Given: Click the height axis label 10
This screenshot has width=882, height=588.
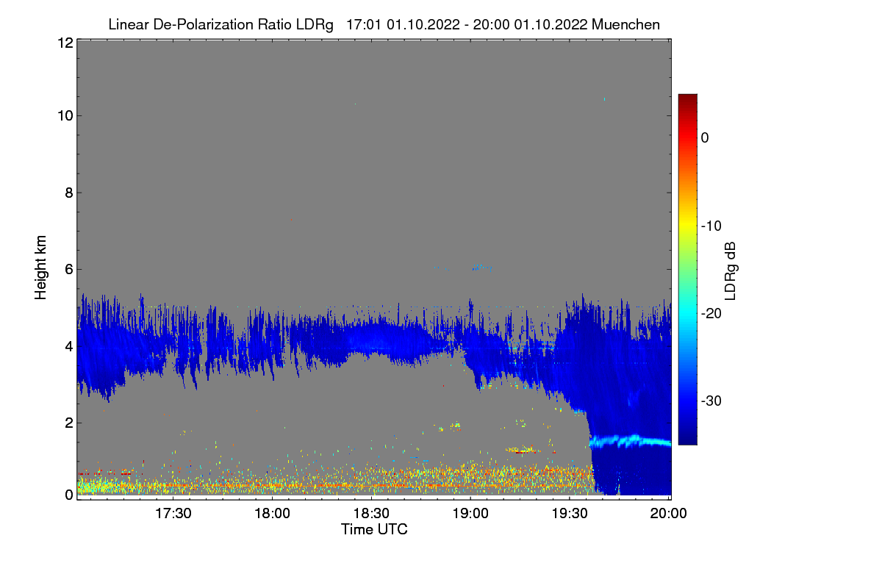Looking at the screenshot, I should 64,115.
